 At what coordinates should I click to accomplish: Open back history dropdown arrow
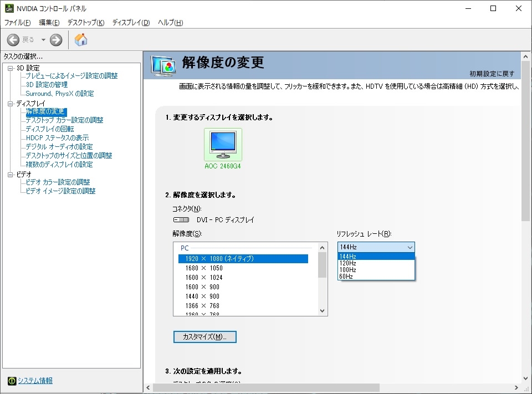pyautogui.click(x=43, y=40)
